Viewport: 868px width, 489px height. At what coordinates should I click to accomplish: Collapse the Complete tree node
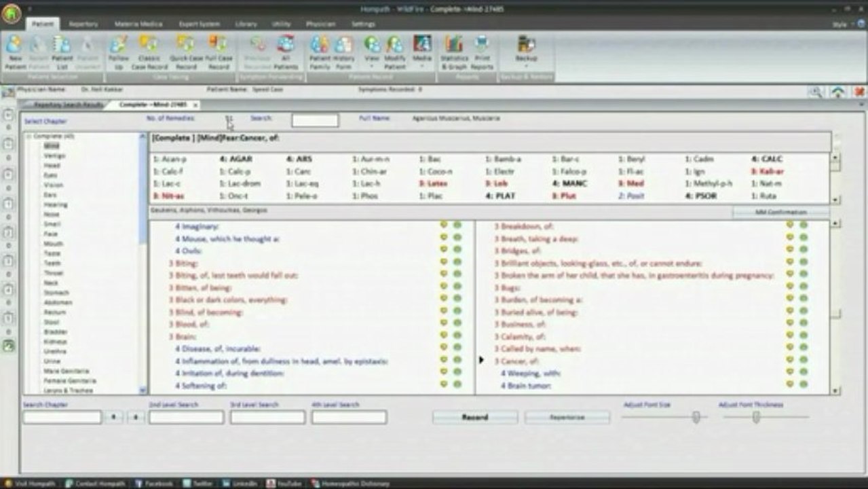[x=29, y=137]
